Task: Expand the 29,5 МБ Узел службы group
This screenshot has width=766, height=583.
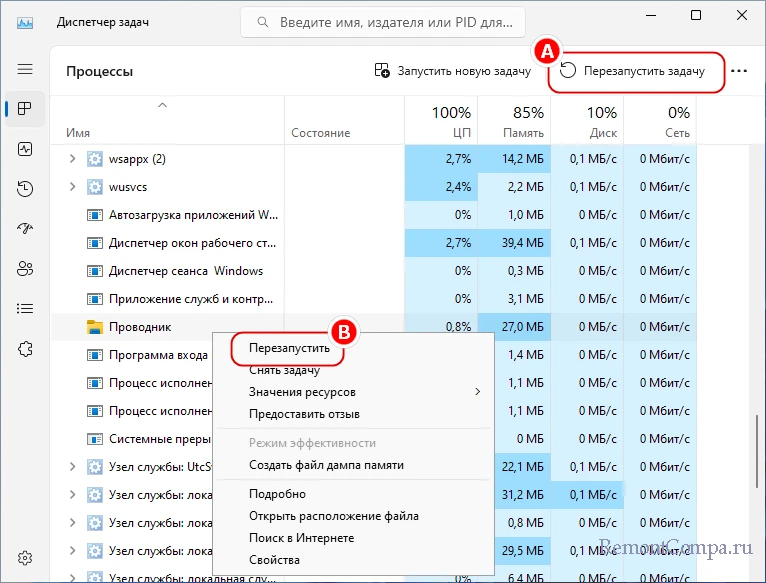Action: (72, 550)
